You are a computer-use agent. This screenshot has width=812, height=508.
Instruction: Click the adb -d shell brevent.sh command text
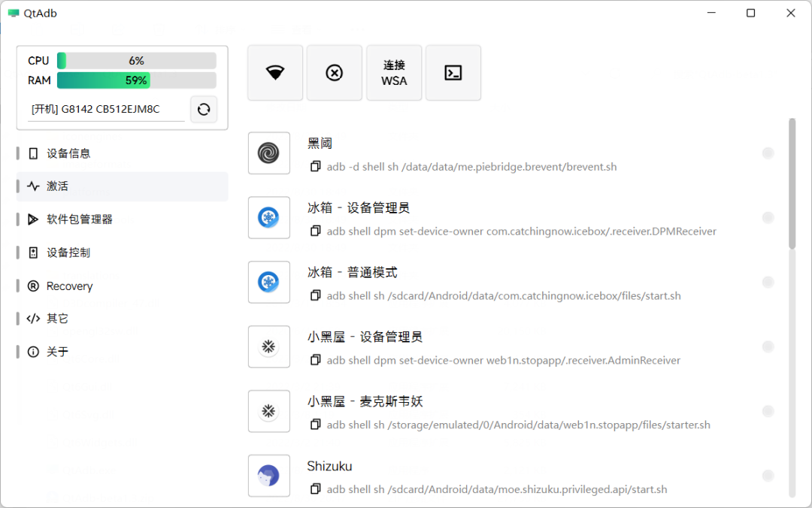pyautogui.click(x=471, y=167)
